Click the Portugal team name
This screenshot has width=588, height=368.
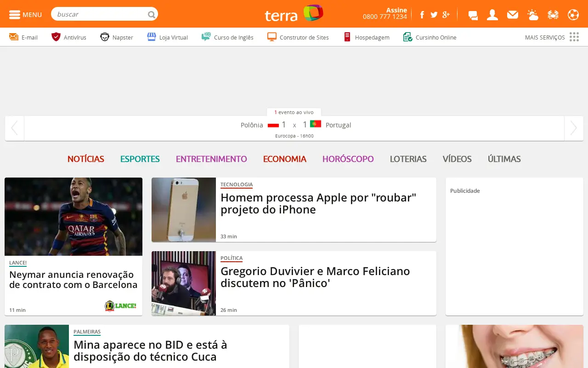click(x=338, y=125)
